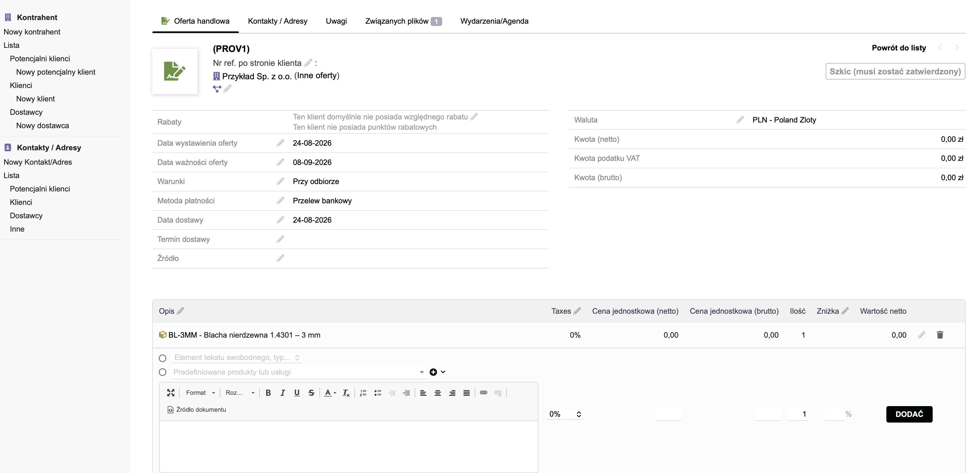Open Nowy kontrahent in sidebar

pyautogui.click(x=32, y=32)
